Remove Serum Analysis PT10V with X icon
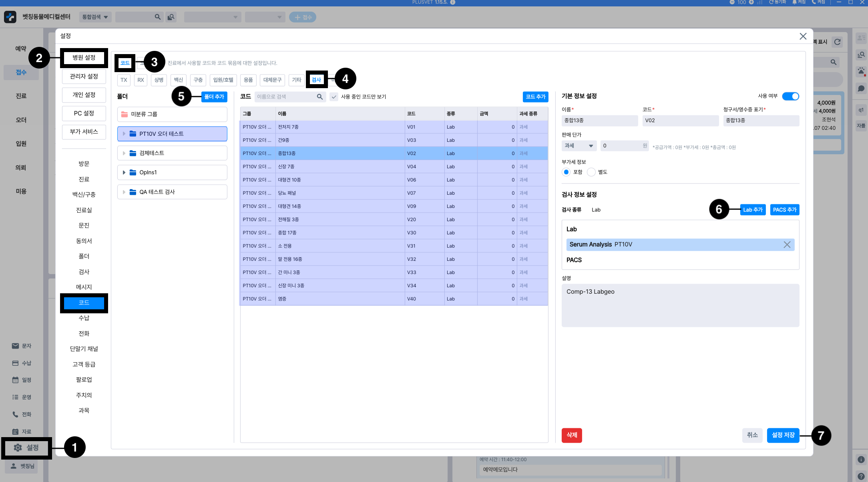Image resolution: width=868 pixels, height=482 pixels. tap(787, 244)
